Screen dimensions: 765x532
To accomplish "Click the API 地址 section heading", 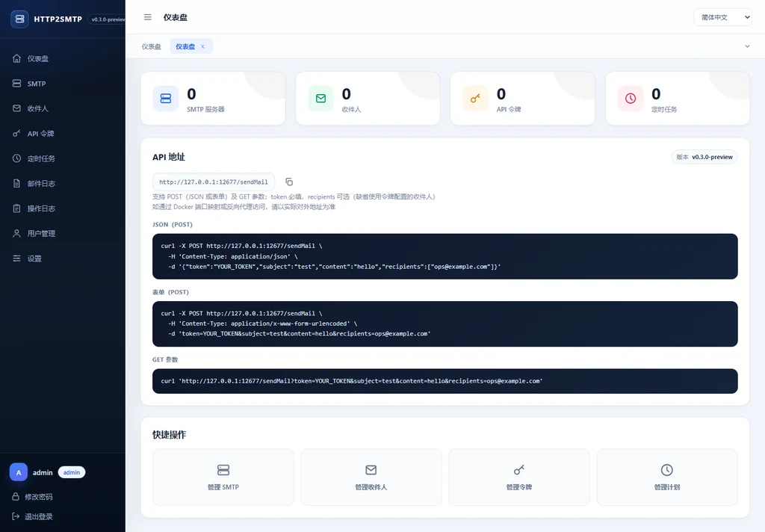I will [169, 157].
